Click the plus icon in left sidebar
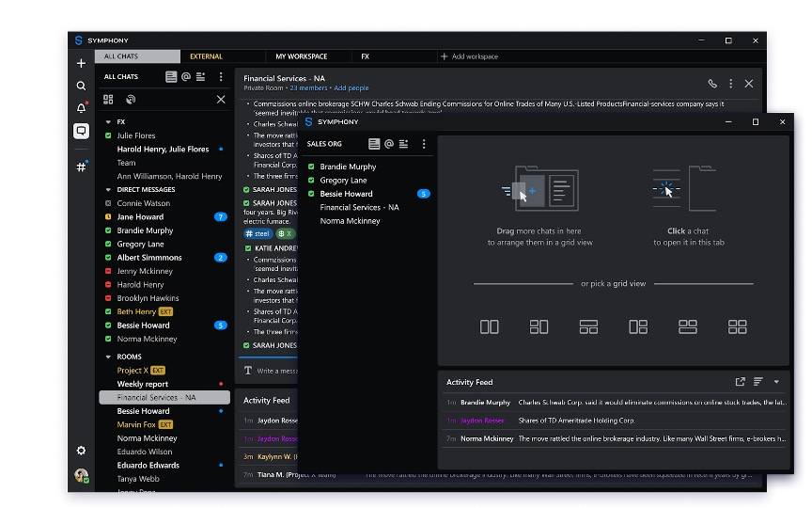This screenshot has height=508, width=812. pos(82,63)
